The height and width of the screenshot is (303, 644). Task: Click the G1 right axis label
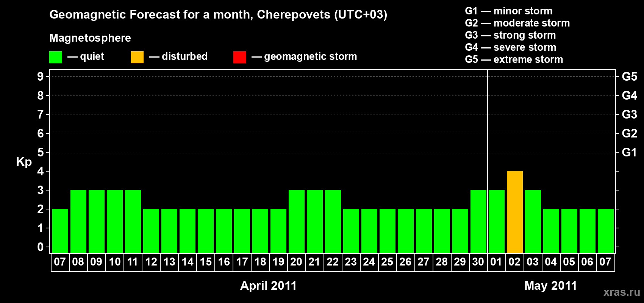pyautogui.click(x=630, y=152)
